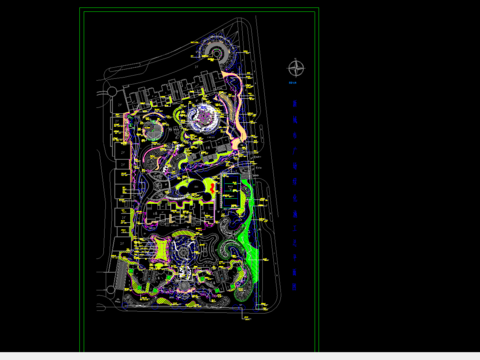480x360 pixels.
Task: Select the vertical blue drawing title text
Action: coord(295,195)
